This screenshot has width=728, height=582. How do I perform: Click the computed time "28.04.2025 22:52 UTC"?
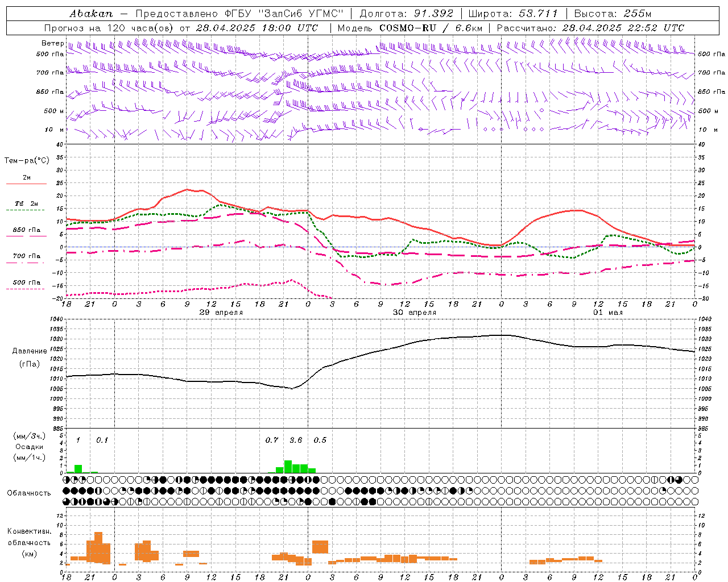pos(623,28)
